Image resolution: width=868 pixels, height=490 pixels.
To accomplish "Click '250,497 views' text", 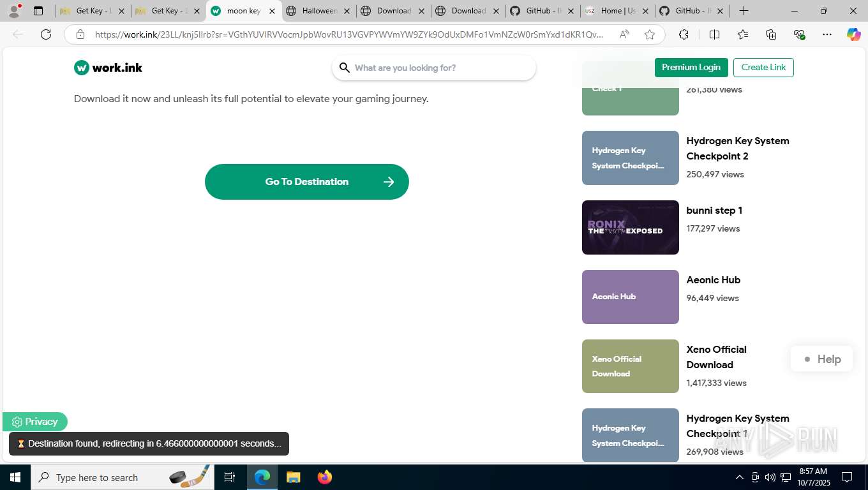I will click(x=715, y=174).
